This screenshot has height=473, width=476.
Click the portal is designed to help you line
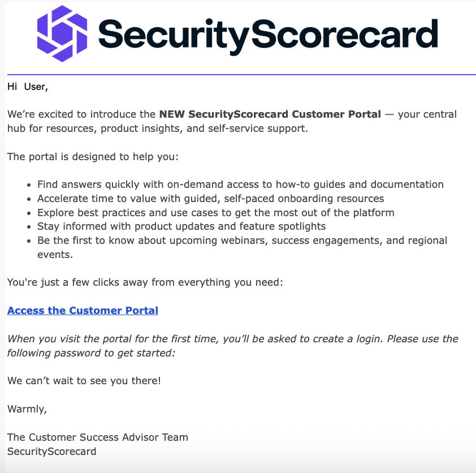coord(93,157)
